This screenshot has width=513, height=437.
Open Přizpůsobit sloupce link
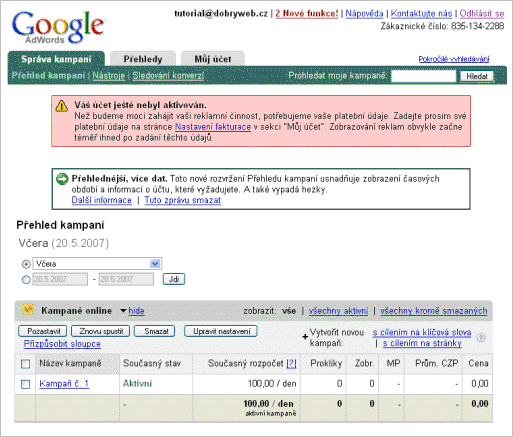tap(62, 344)
